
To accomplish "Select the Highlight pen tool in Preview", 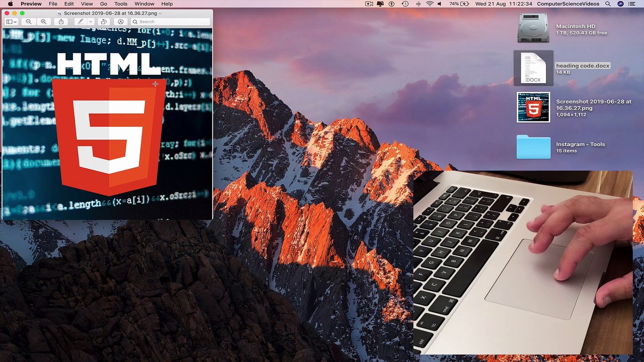I will pyautogui.click(x=80, y=22).
